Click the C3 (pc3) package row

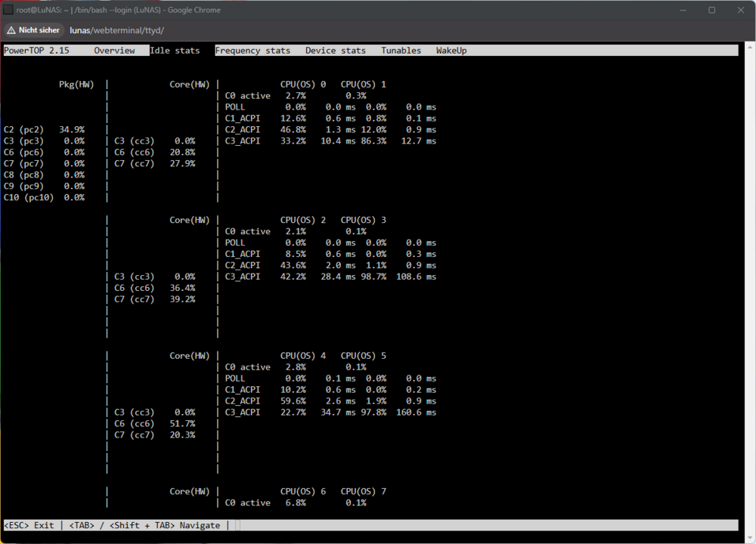45,141
